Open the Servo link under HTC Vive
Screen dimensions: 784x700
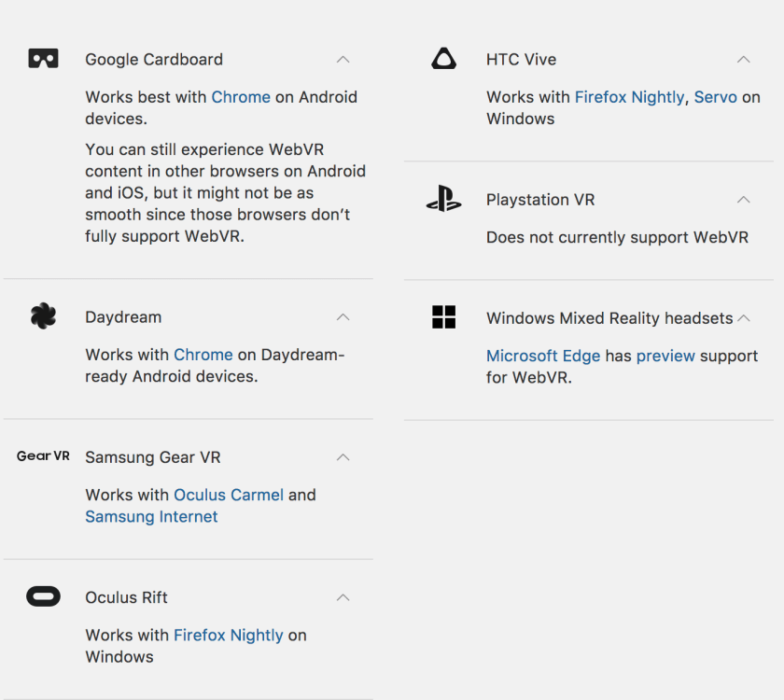pos(716,97)
